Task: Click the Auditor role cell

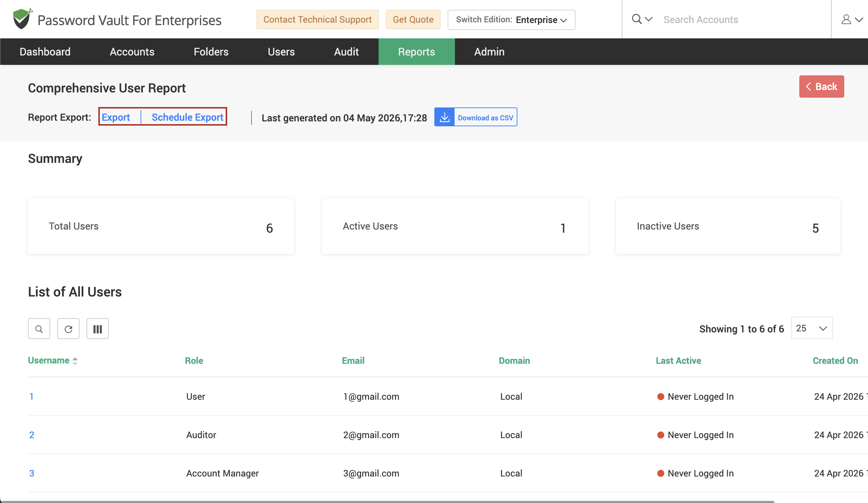Action: pyautogui.click(x=201, y=435)
